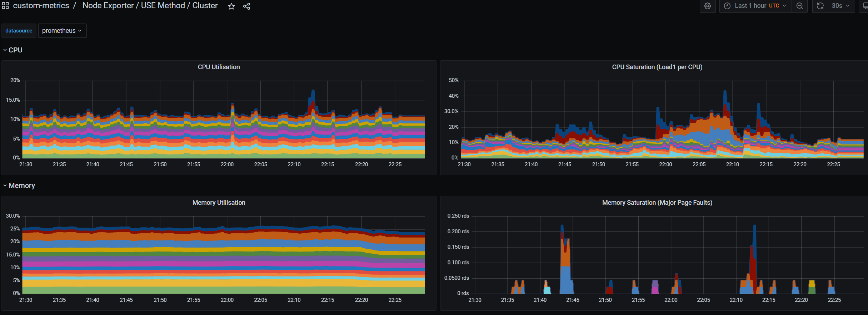Click the UTC timezone label
The width and height of the screenshot is (868, 315).
pos(774,6)
